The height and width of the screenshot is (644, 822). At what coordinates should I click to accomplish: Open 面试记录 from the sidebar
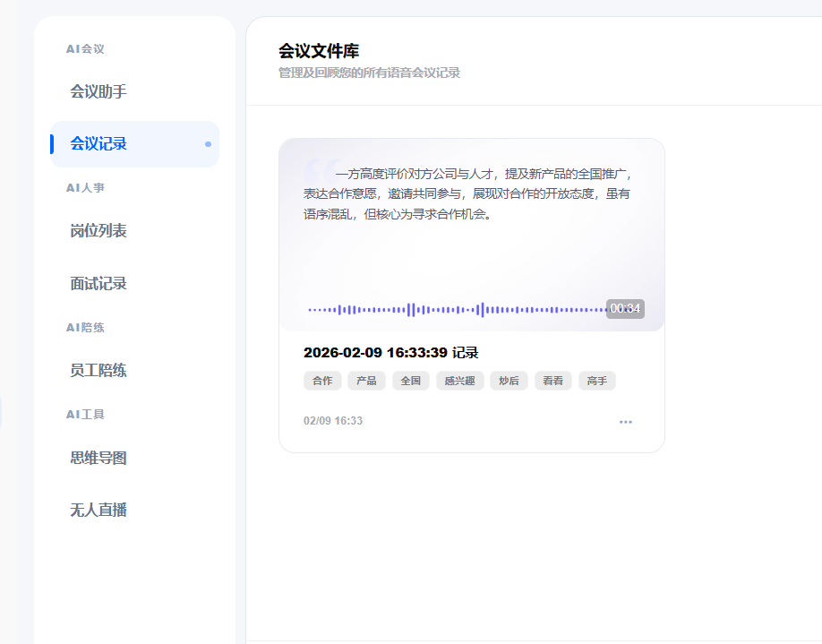(x=98, y=284)
